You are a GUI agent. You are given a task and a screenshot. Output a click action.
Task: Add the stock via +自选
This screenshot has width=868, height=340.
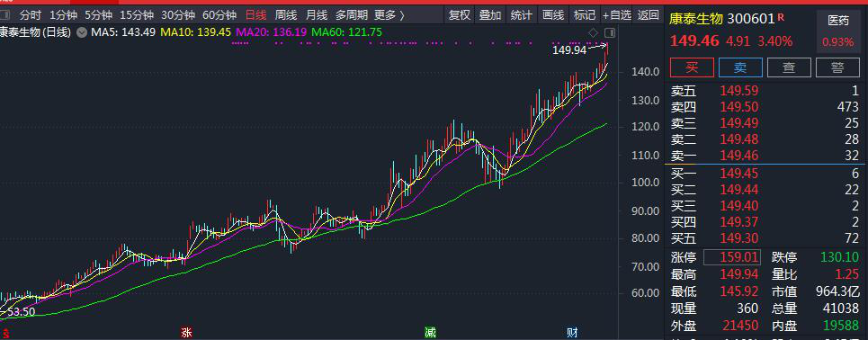coord(617,15)
